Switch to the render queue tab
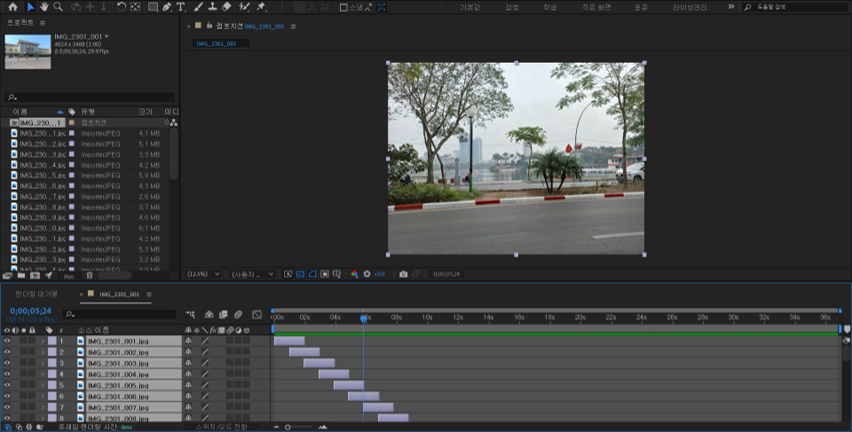Viewport: 852px width, 432px height. pyautogui.click(x=36, y=294)
